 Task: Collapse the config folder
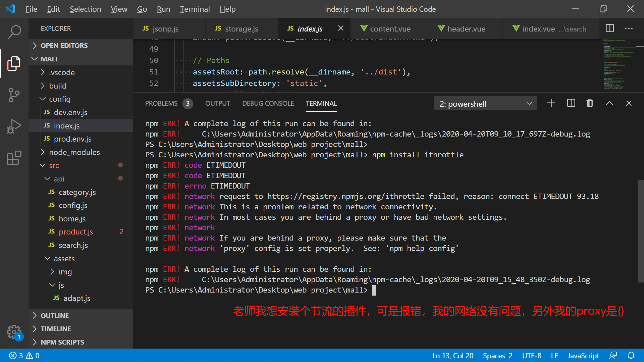click(x=81, y=99)
